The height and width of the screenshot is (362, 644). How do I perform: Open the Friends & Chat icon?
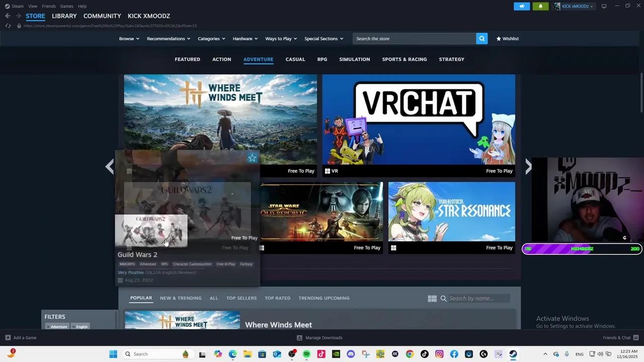point(636,338)
